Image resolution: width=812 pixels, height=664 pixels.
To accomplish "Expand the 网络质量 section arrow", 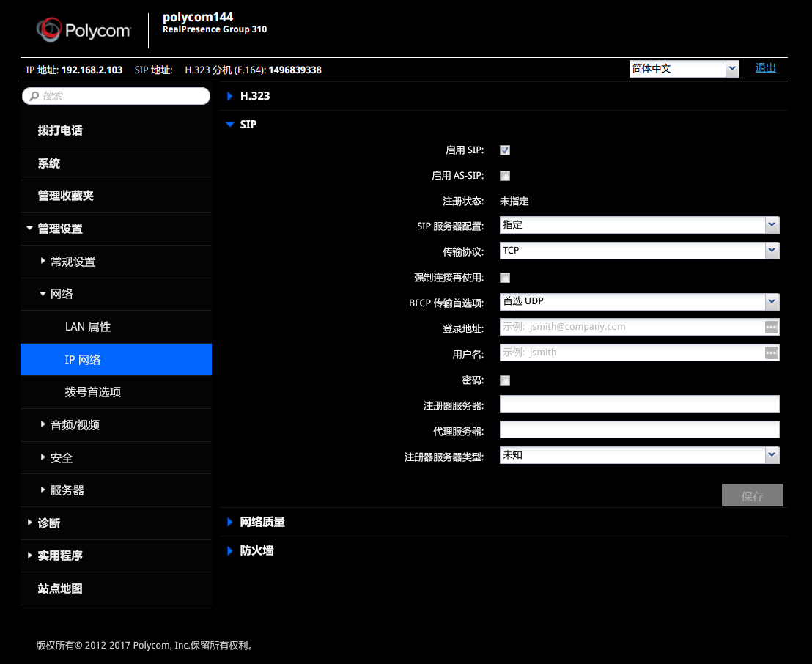I will click(230, 522).
